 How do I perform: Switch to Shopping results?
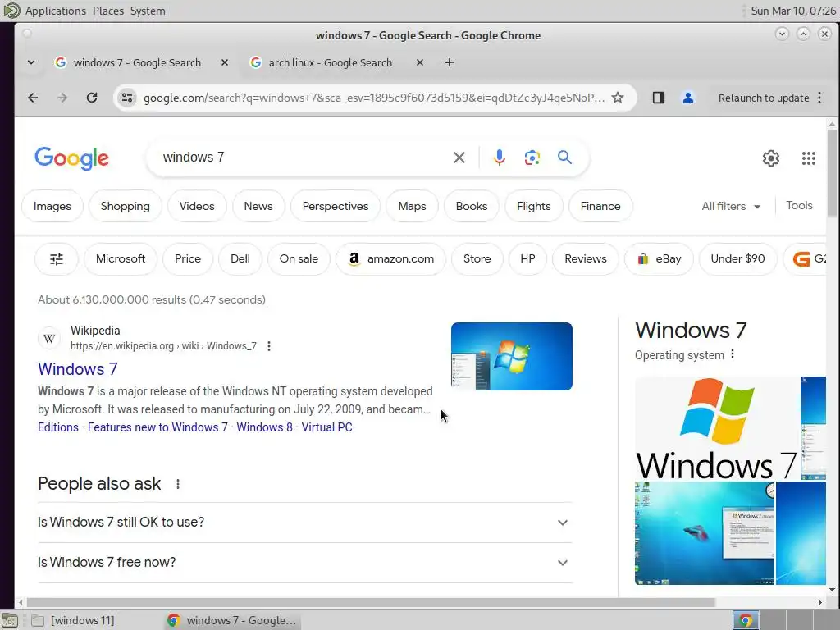(x=125, y=206)
